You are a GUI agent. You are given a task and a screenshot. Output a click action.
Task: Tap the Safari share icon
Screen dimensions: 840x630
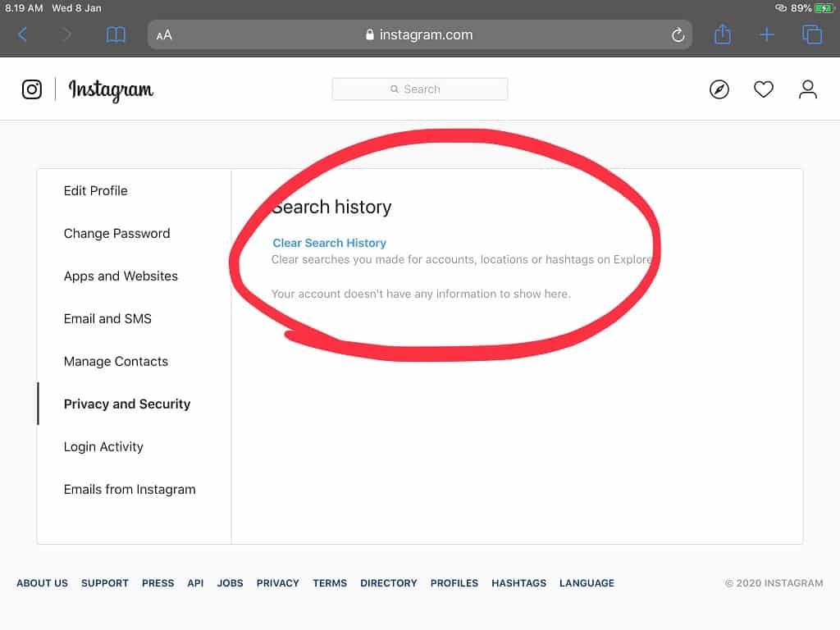722,34
